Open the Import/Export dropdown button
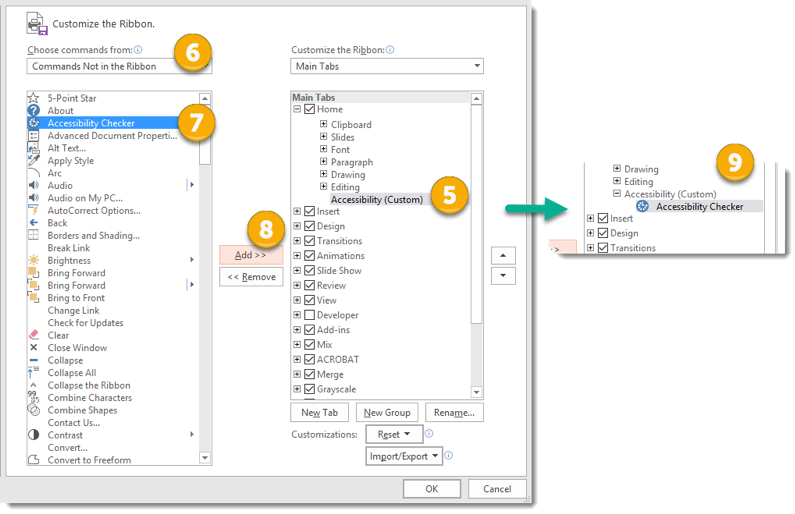 [x=404, y=456]
